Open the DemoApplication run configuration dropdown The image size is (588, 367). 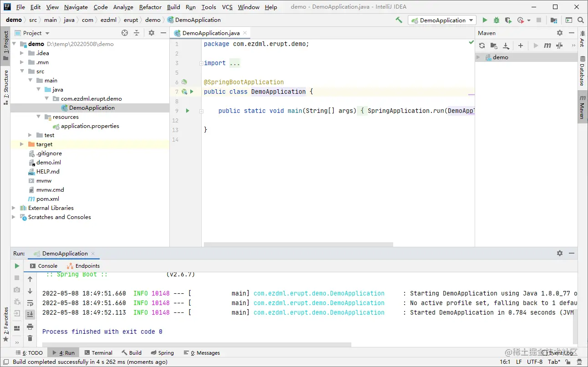click(442, 20)
